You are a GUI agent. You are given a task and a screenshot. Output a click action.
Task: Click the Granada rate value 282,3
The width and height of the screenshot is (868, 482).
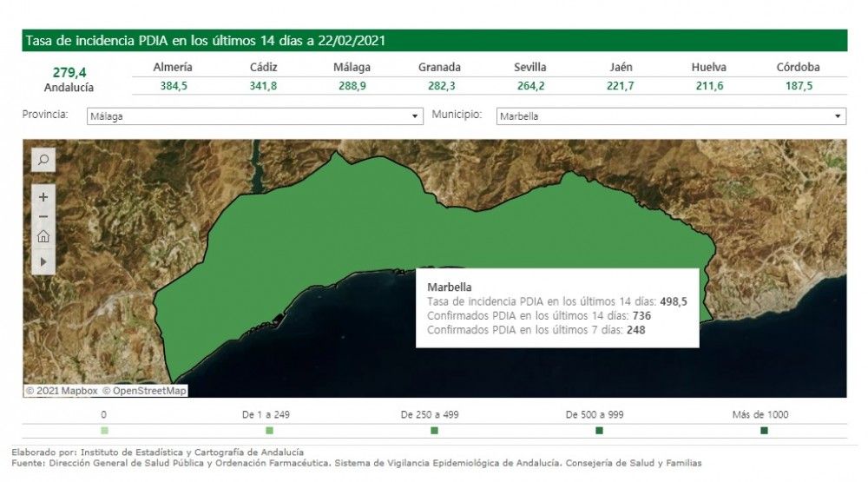pyautogui.click(x=441, y=86)
